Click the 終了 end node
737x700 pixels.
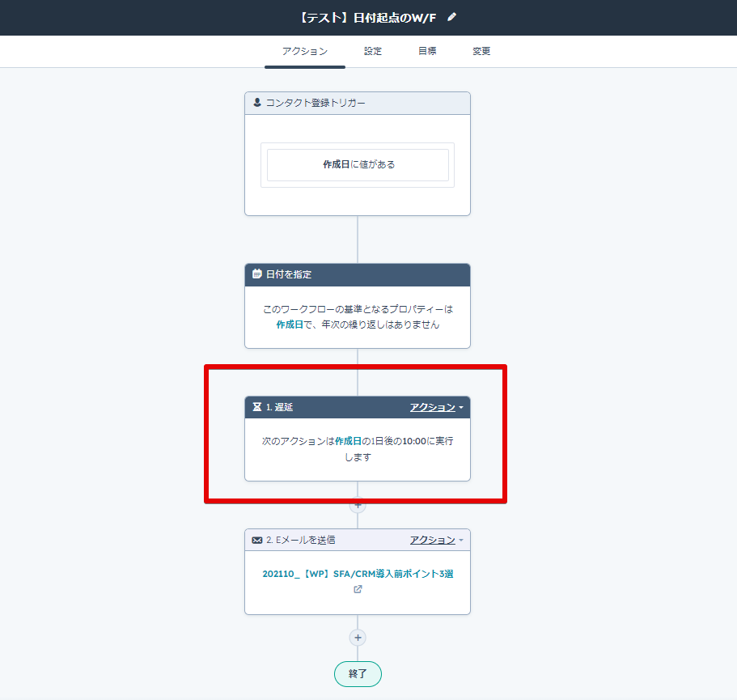point(358,673)
